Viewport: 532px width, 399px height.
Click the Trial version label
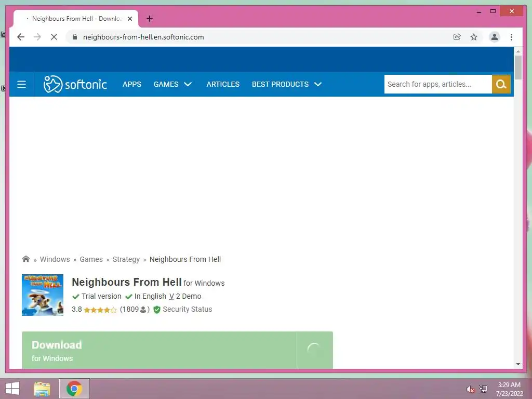101,296
